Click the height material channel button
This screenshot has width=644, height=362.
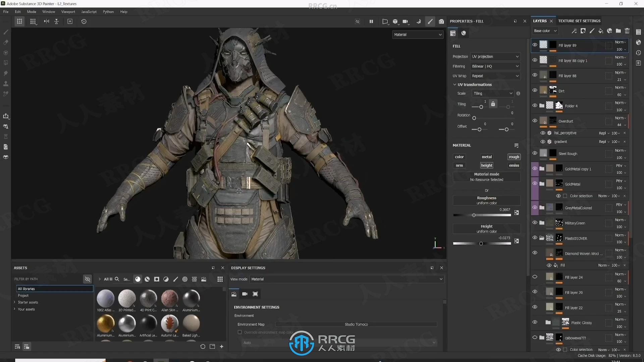pos(487,165)
